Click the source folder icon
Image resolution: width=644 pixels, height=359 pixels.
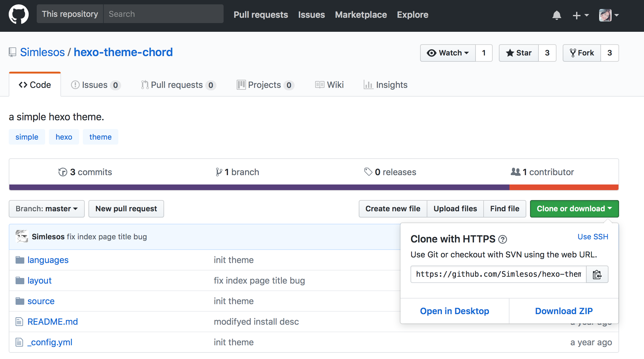(20, 301)
